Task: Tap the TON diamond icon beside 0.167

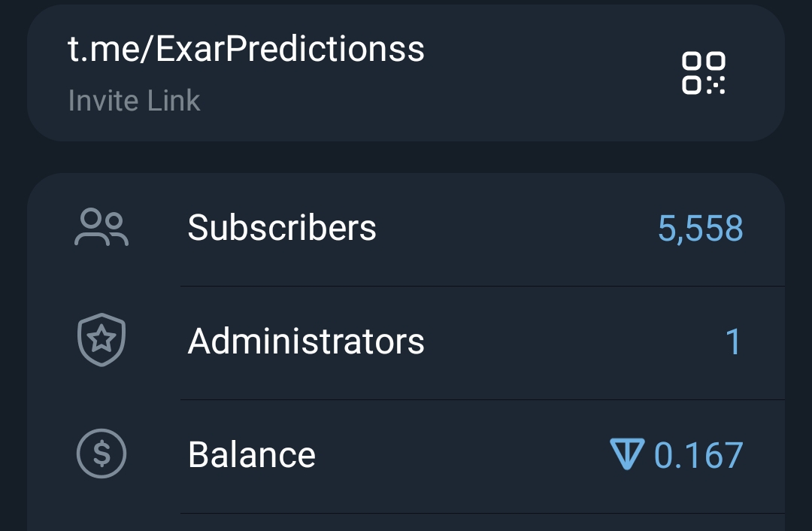Action: [627, 454]
